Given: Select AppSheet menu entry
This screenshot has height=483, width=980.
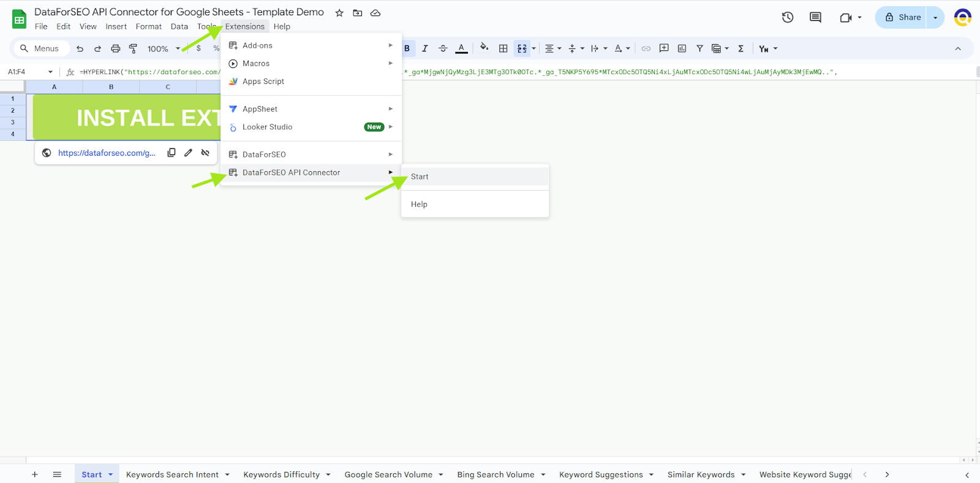Looking at the screenshot, I should (311, 108).
